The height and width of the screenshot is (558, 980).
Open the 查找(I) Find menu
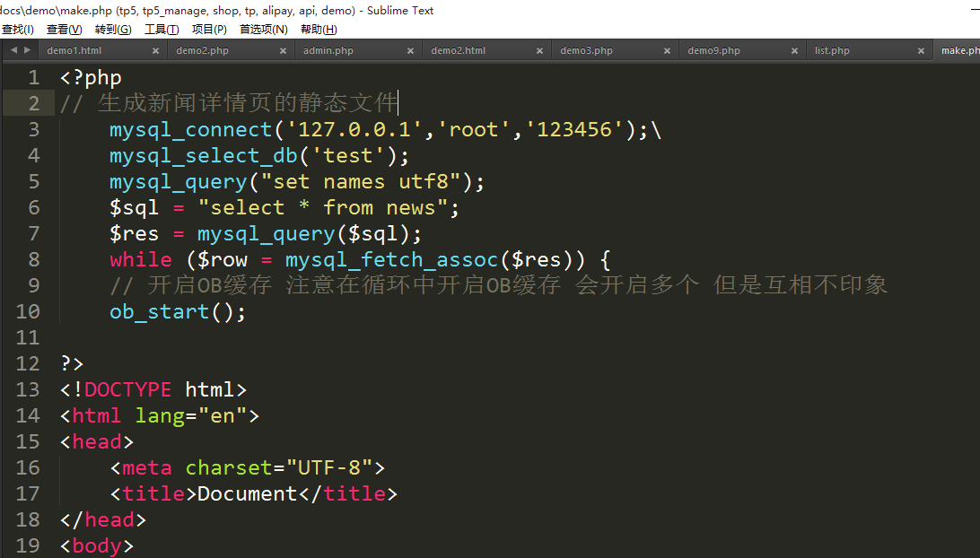click(x=18, y=30)
